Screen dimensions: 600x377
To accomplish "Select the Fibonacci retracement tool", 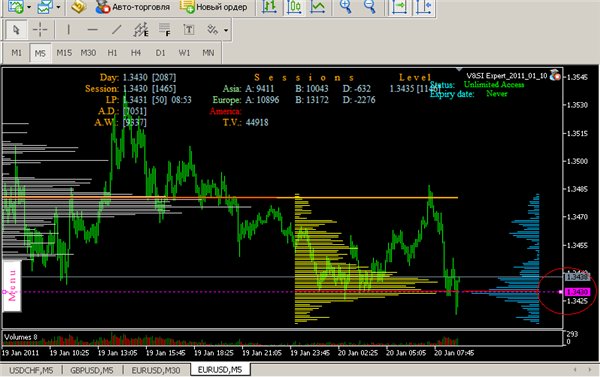I will [x=165, y=29].
